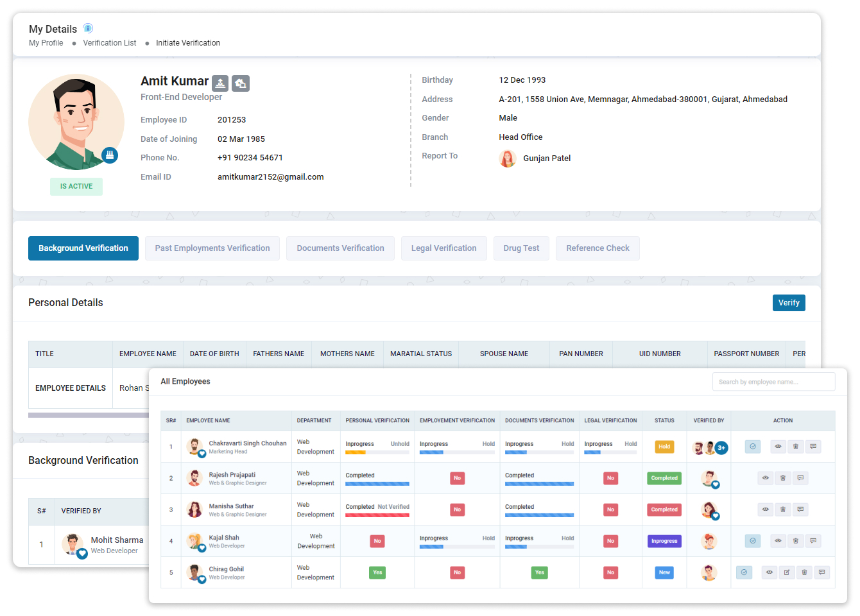This screenshot has width=860, height=616.
Task: Toggle the check-circle approval on Chirag Gohil's row
Action: (744, 572)
